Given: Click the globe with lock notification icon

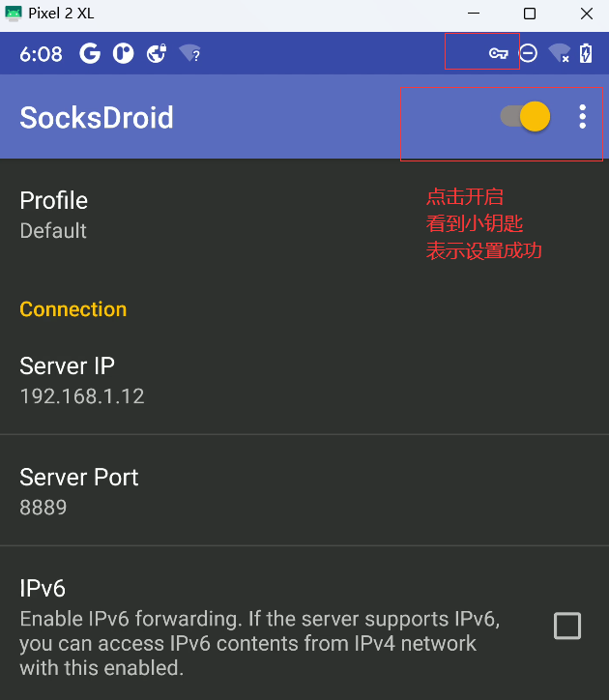Looking at the screenshot, I should pos(157,53).
